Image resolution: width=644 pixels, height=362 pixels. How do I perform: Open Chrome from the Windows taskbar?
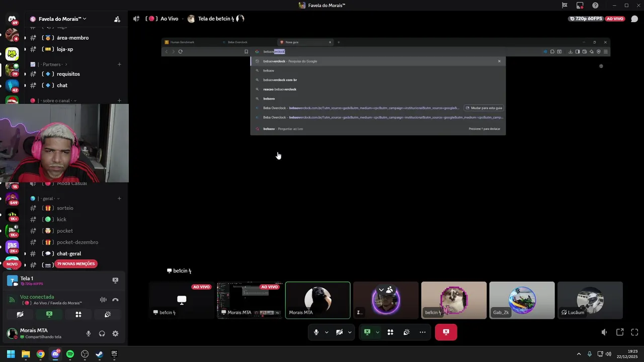(x=41, y=354)
